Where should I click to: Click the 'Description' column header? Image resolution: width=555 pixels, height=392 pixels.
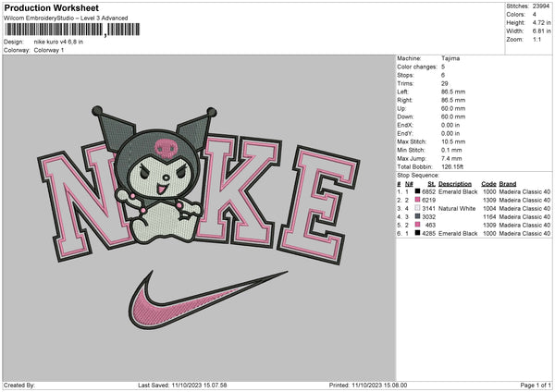coord(455,184)
